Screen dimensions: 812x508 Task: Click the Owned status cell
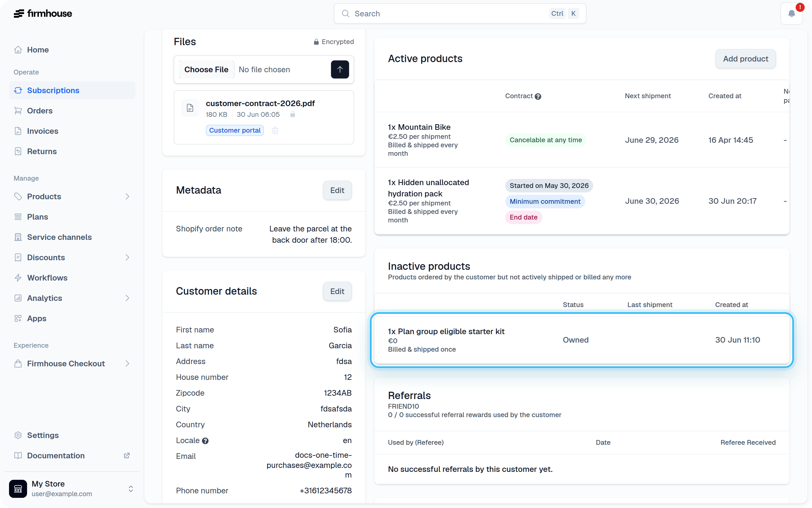[x=575, y=340]
